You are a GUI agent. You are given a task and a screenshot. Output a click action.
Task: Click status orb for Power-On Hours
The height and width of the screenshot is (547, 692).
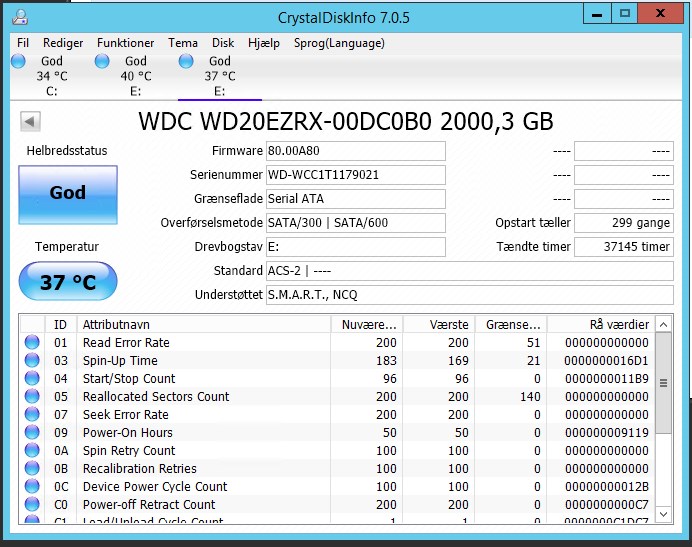tap(32, 432)
